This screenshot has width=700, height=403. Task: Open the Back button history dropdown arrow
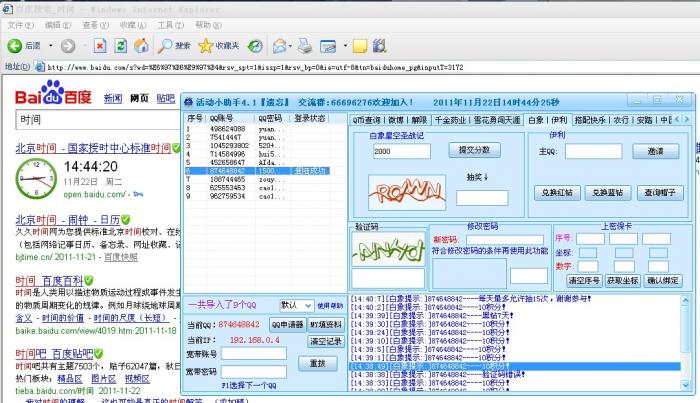[50, 46]
